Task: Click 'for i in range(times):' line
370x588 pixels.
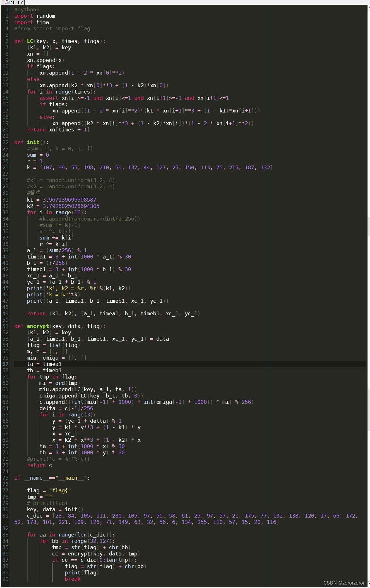Action: coord(62,92)
